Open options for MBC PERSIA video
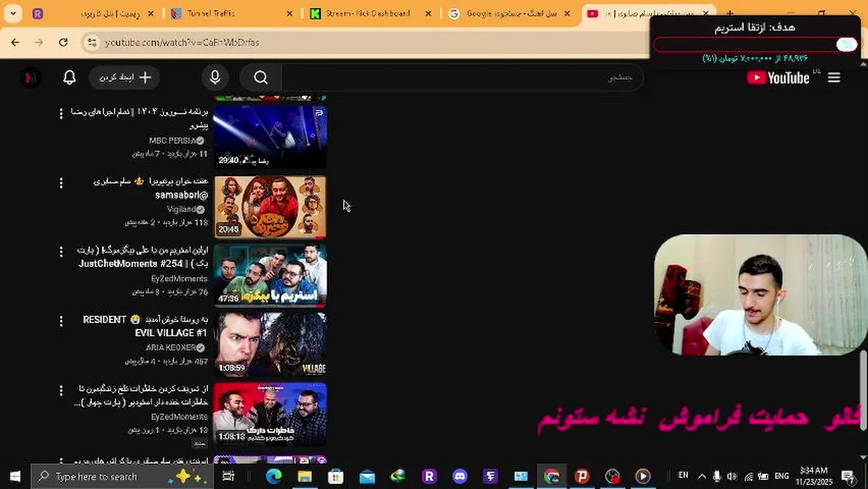Image resolution: width=868 pixels, height=489 pixels. (60, 113)
